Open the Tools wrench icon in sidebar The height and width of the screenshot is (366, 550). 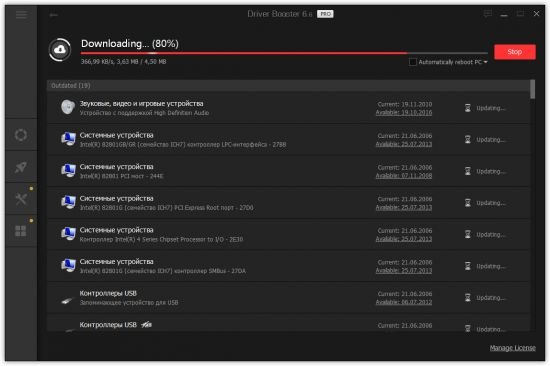point(21,199)
